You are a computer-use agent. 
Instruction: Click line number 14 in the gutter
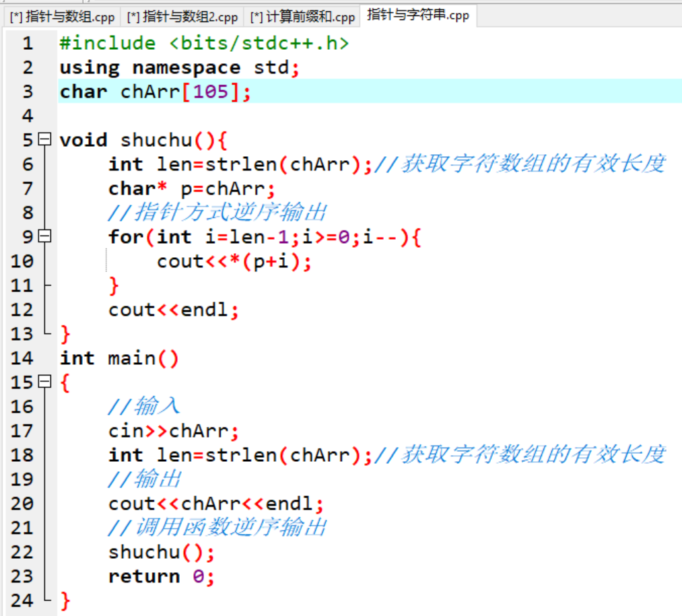22,358
